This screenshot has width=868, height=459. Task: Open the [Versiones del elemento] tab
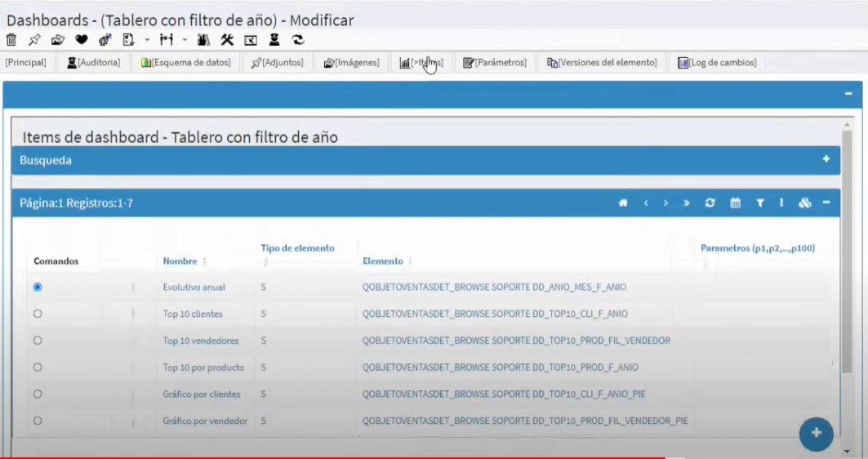coord(602,63)
